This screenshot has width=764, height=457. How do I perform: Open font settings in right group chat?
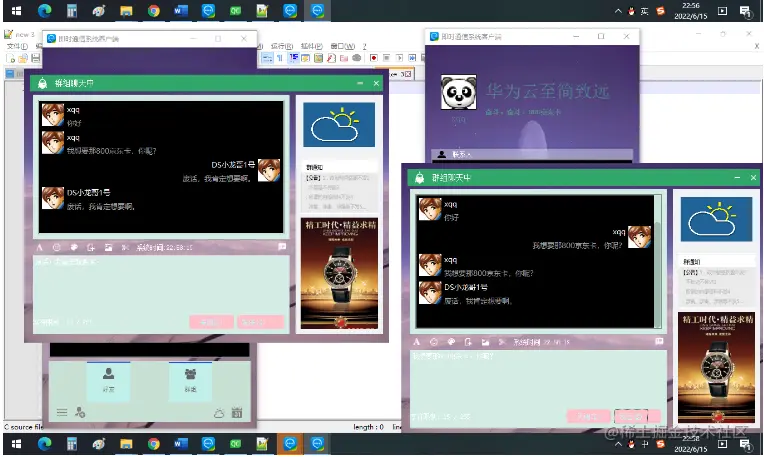point(417,342)
